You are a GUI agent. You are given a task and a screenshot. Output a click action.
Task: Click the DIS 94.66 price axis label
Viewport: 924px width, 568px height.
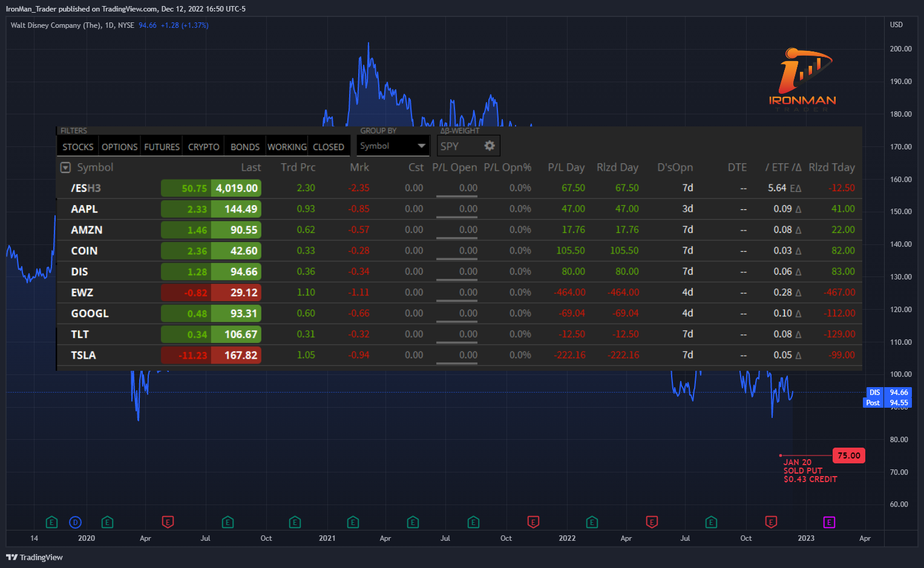click(x=888, y=393)
